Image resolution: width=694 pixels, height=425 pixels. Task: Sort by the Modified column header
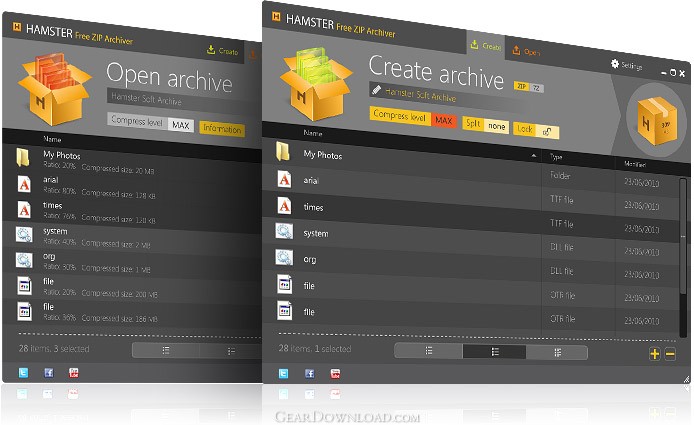pos(635,164)
